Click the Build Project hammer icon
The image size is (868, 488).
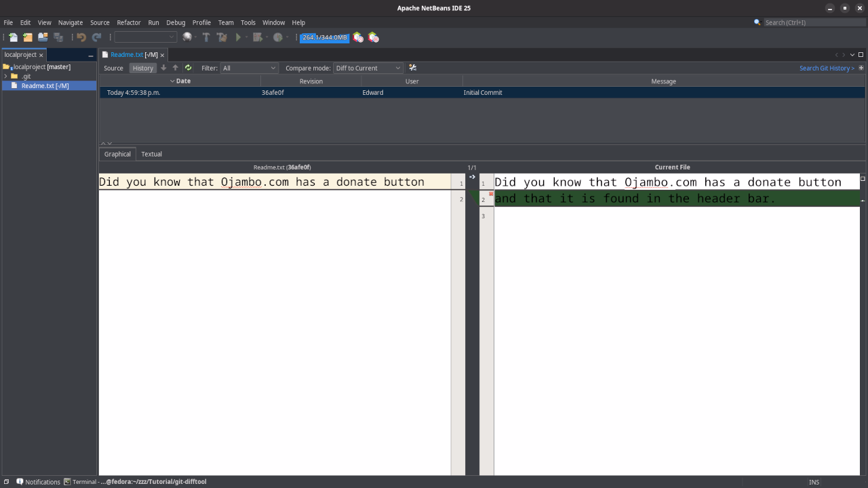pos(206,37)
